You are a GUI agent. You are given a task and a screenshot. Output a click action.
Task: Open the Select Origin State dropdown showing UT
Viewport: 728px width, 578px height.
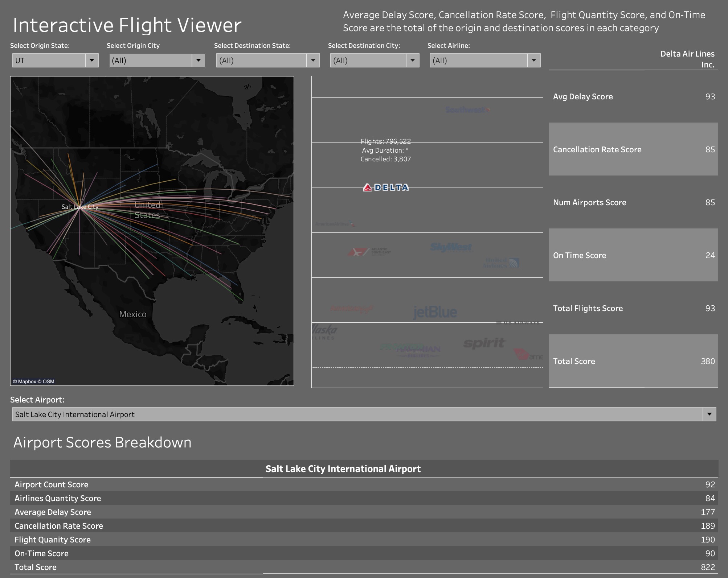pyautogui.click(x=92, y=60)
